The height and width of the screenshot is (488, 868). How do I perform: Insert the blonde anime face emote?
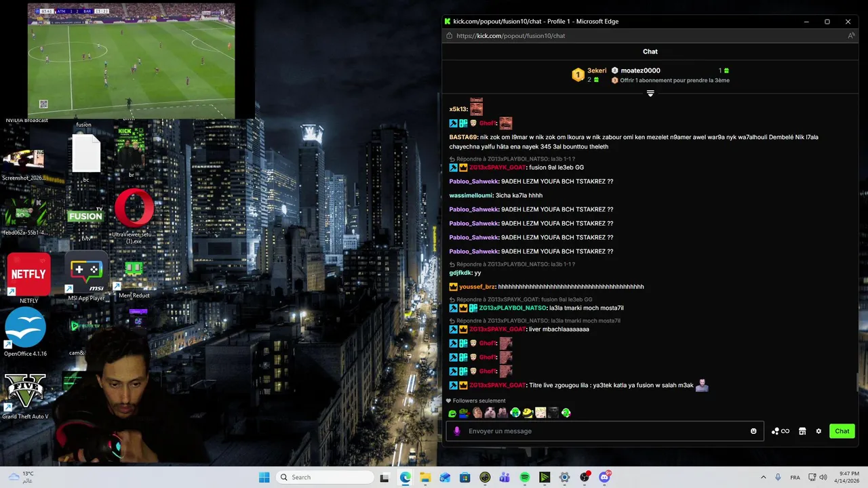(x=540, y=413)
